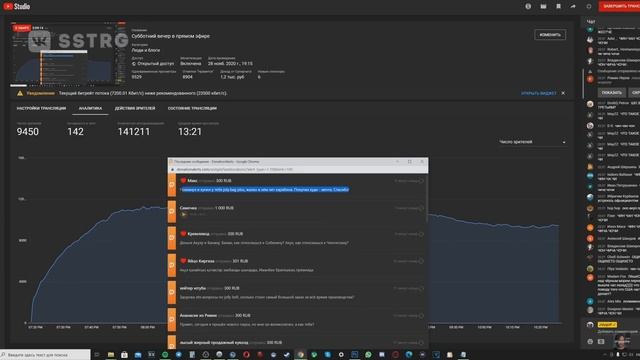Open File Explorer from the taskbar

point(111,355)
